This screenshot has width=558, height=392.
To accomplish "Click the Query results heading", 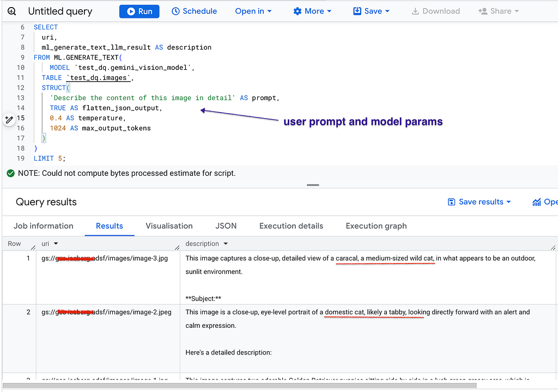I will point(46,202).
